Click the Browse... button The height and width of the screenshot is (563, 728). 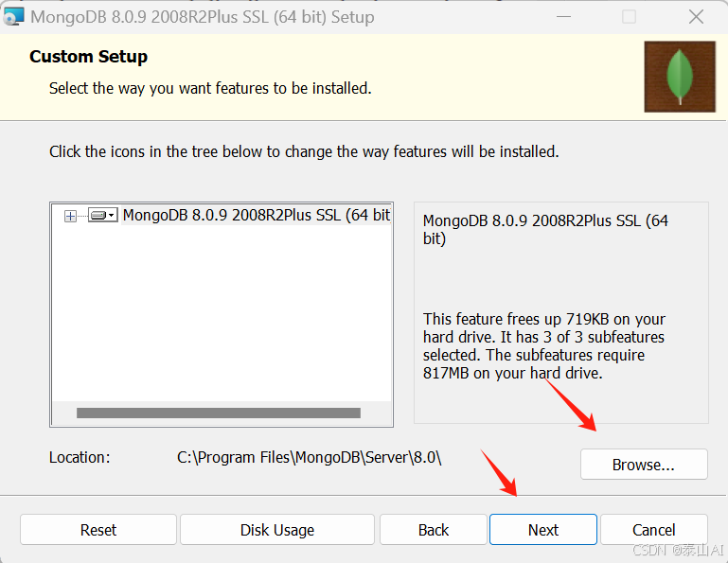click(644, 465)
